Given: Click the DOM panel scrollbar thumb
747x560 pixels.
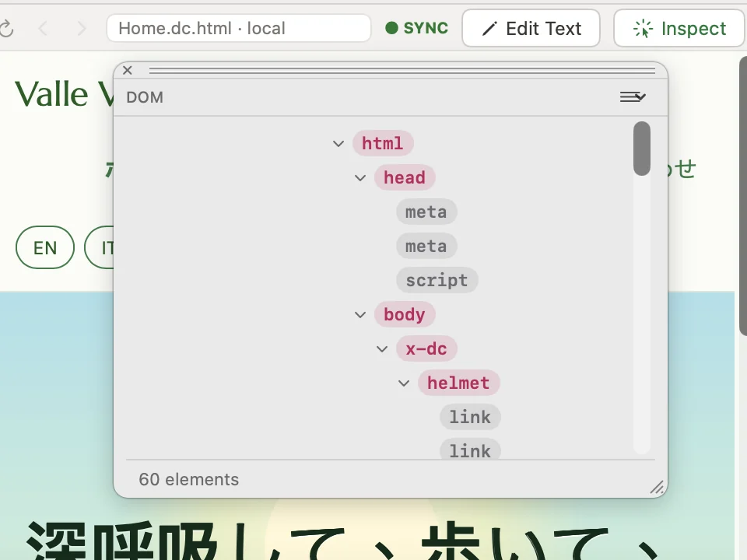Looking at the screenshot, I should tap(642, 149).
